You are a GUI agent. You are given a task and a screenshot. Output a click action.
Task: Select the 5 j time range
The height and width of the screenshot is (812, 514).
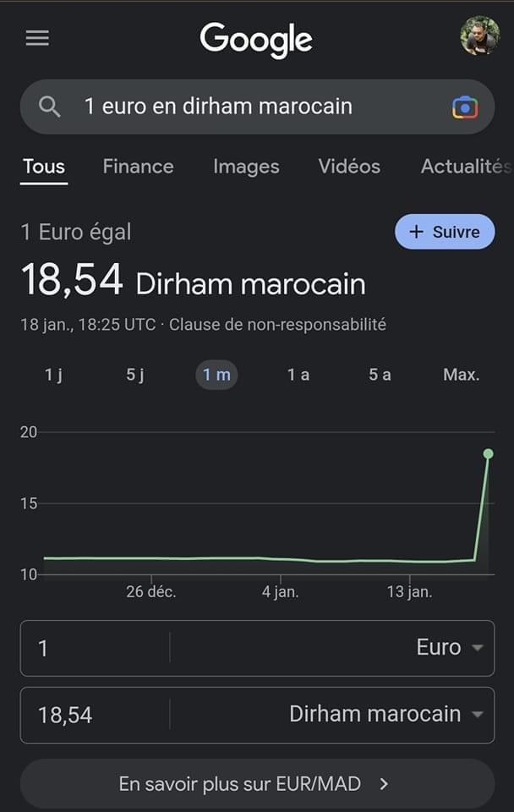pos(135,375)
